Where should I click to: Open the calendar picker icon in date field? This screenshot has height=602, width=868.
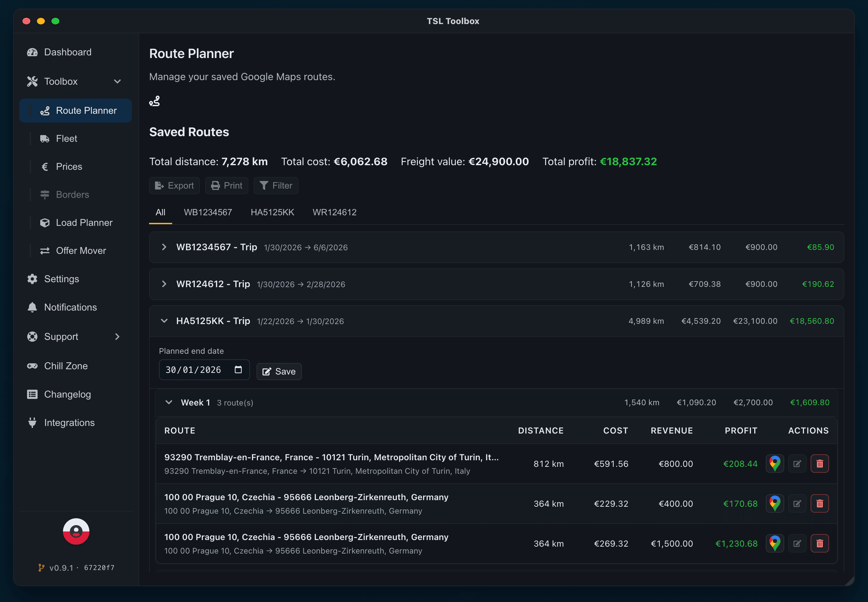click(x=238, y=370)
